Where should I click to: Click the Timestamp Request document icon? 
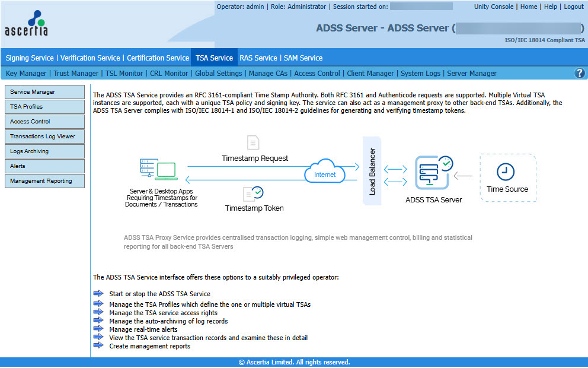pos(253,143)
